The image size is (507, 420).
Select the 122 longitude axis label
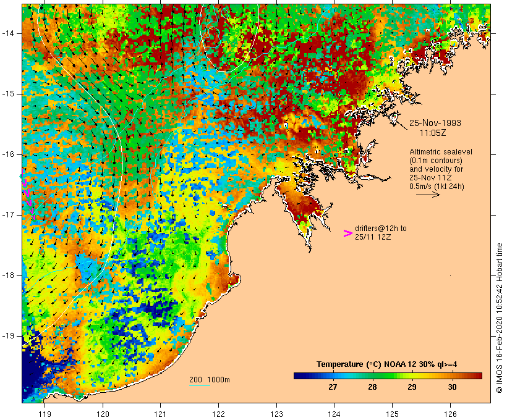(x=218, y=413)
